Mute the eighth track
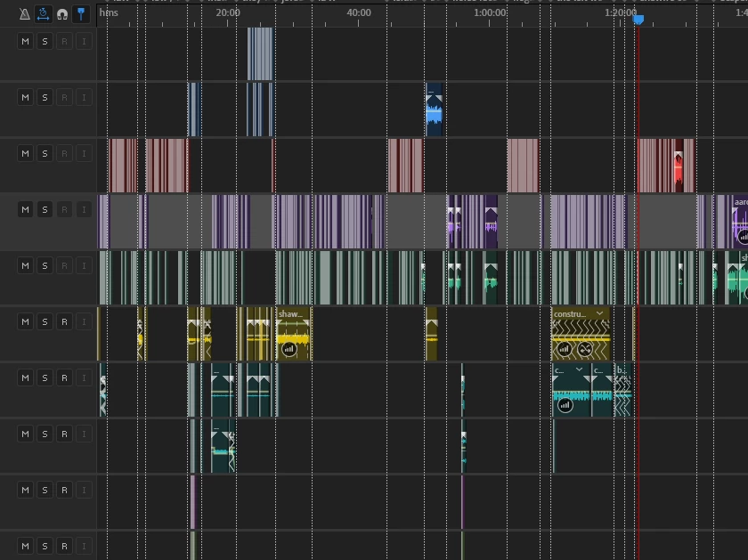Screen dimensions: 748x560 (25, 434)
